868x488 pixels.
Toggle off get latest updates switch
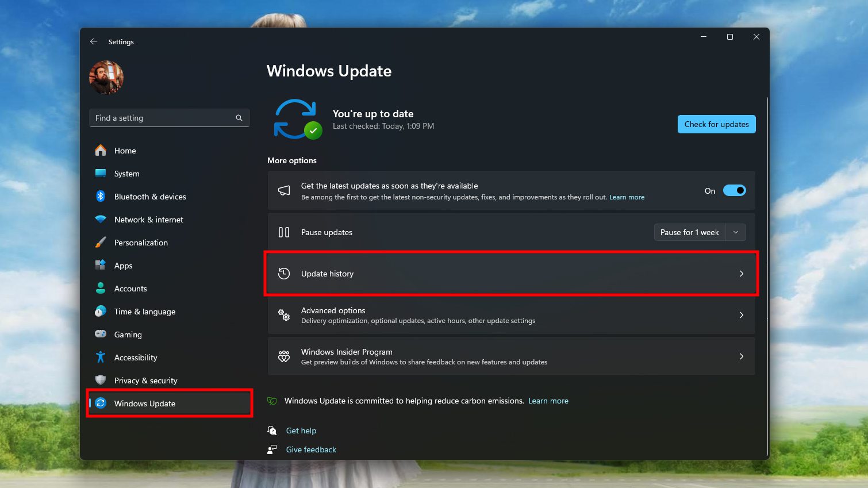tap(734, 190)
